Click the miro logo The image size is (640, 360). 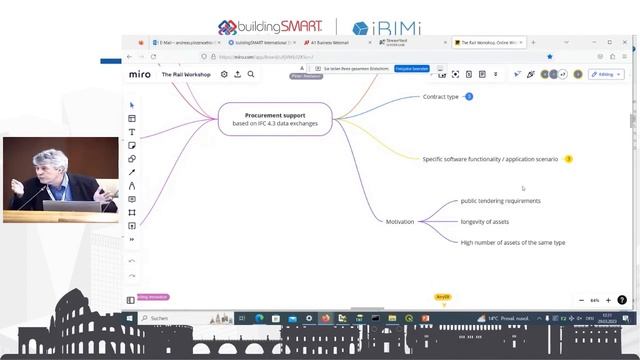click(140, 74)
